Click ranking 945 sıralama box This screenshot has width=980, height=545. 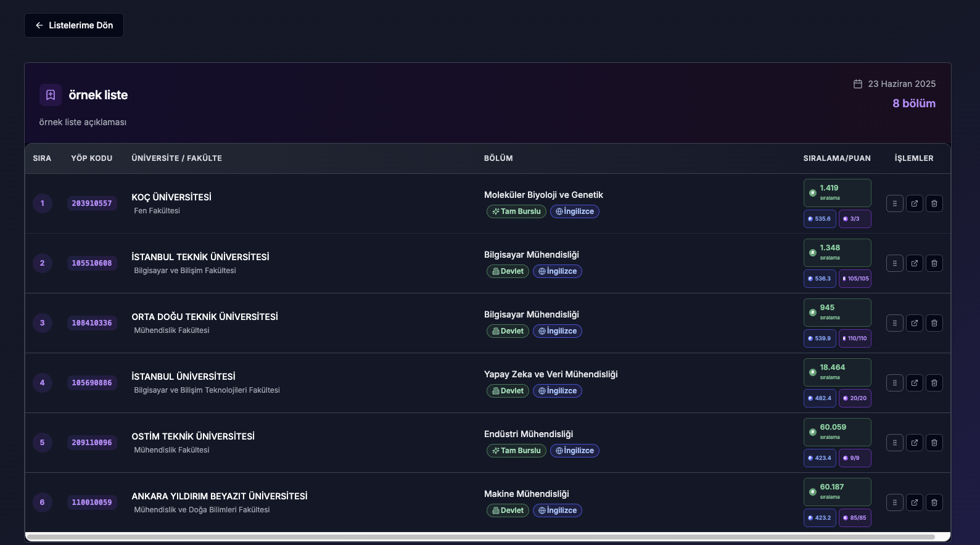pos(837,313)
